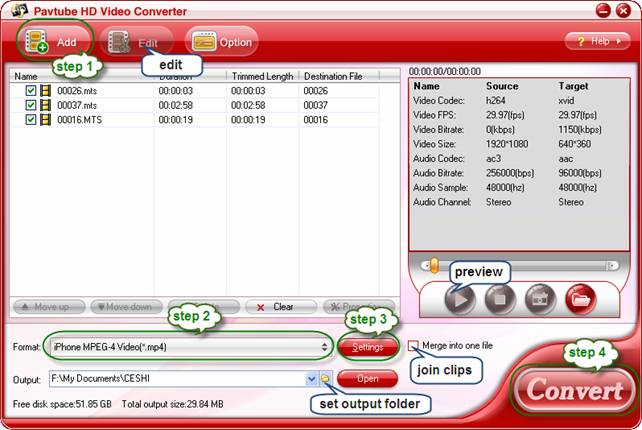
Task: Uncheck the 00026.mts file checkbox
Action: [31, 91]
